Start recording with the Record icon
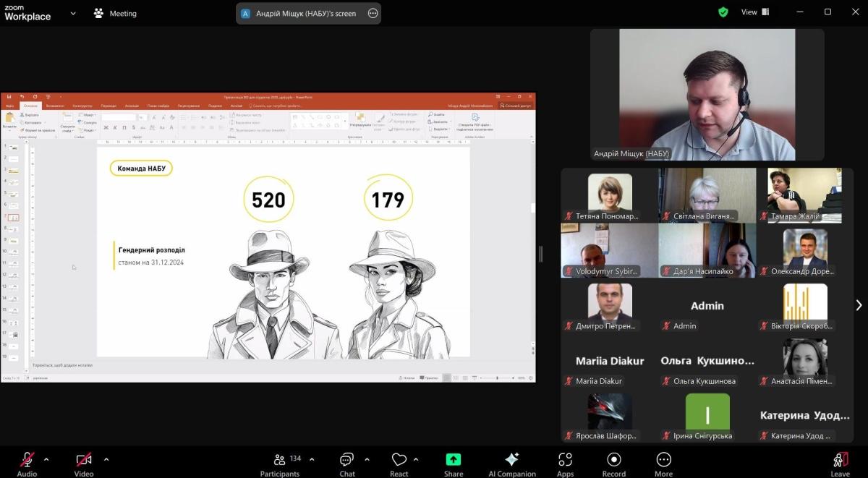868x478 pixels. [x=613, y=461]
